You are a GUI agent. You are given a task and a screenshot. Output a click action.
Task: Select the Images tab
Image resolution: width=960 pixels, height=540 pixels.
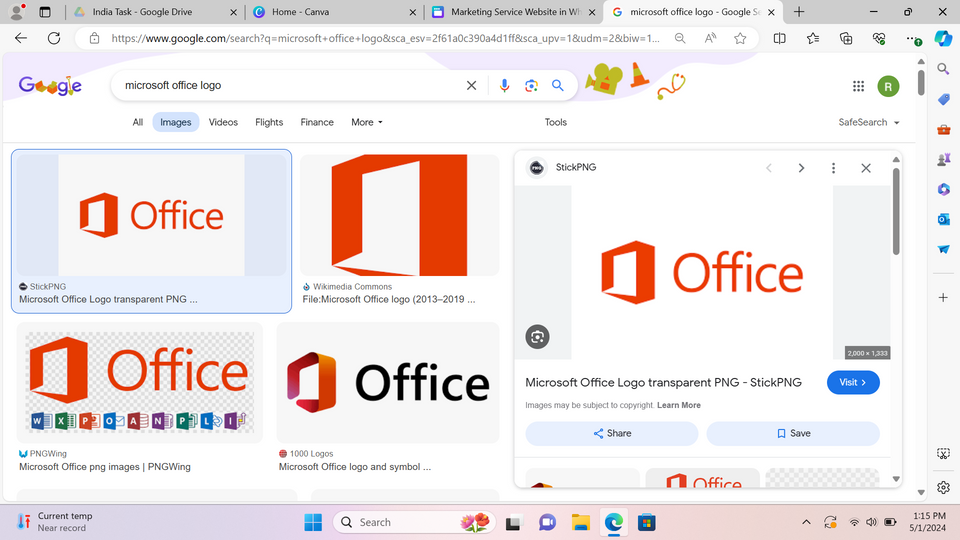click(x=176, y=122)
